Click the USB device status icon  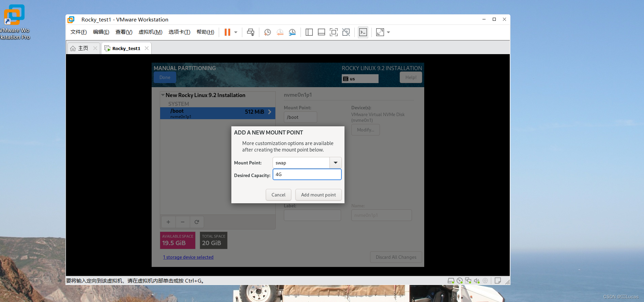tap(485, 281)
